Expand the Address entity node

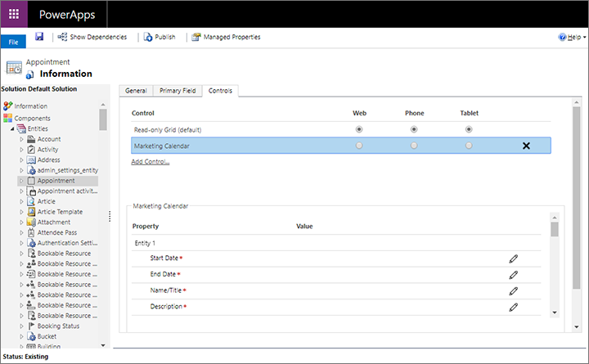(21, 160)
